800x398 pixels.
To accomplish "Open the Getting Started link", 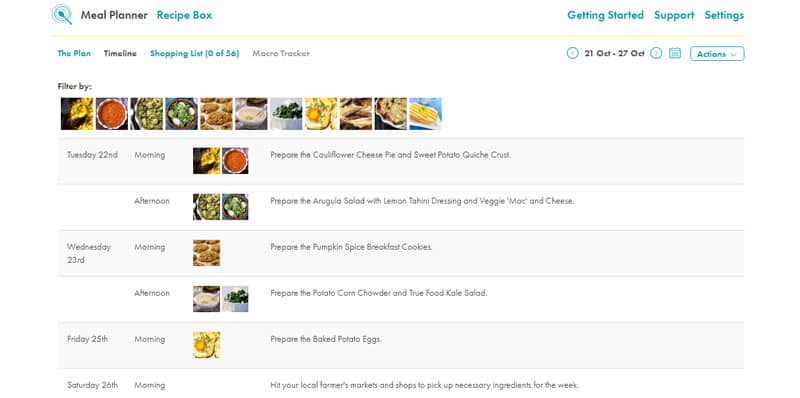I will click(x=606, y=15).
